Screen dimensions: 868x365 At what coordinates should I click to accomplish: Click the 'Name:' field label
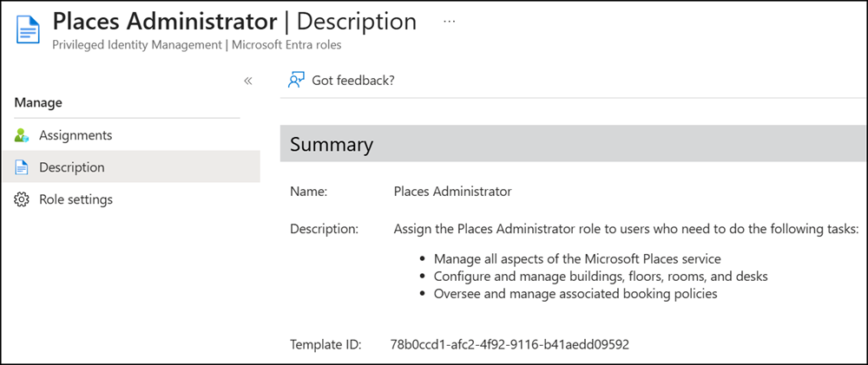pyautogui.click(x=309, y=192)
